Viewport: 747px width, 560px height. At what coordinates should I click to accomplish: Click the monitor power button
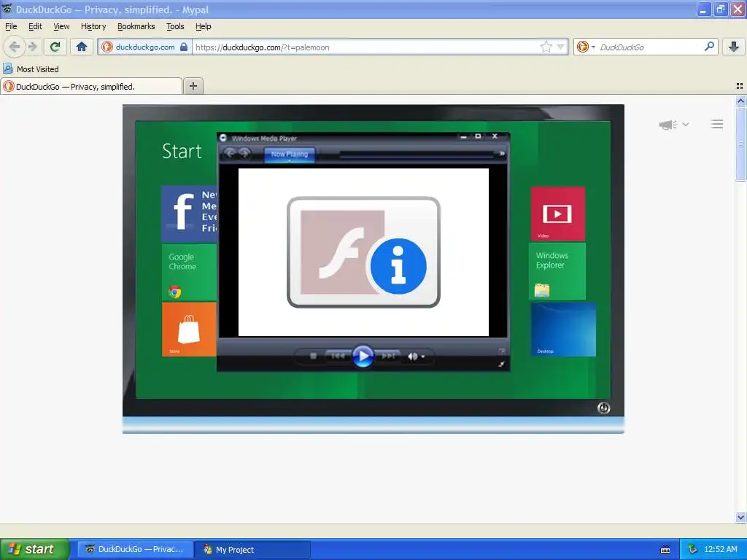point(603,408)
